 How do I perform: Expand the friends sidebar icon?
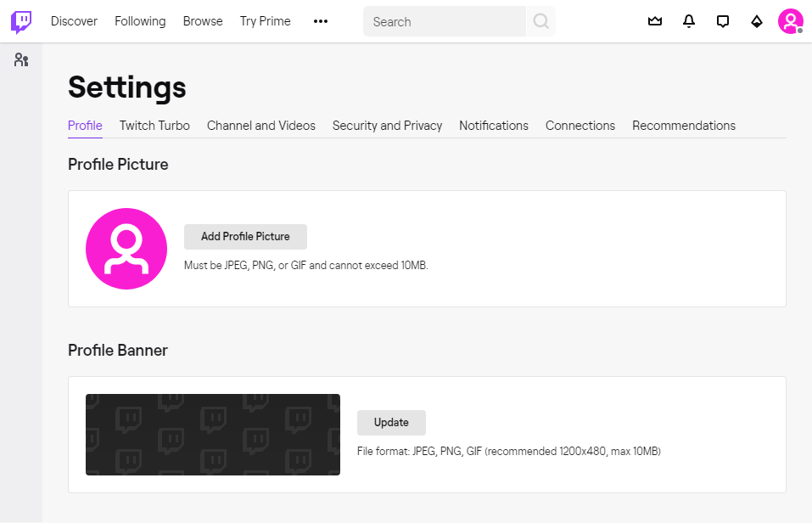pos(21,59)
